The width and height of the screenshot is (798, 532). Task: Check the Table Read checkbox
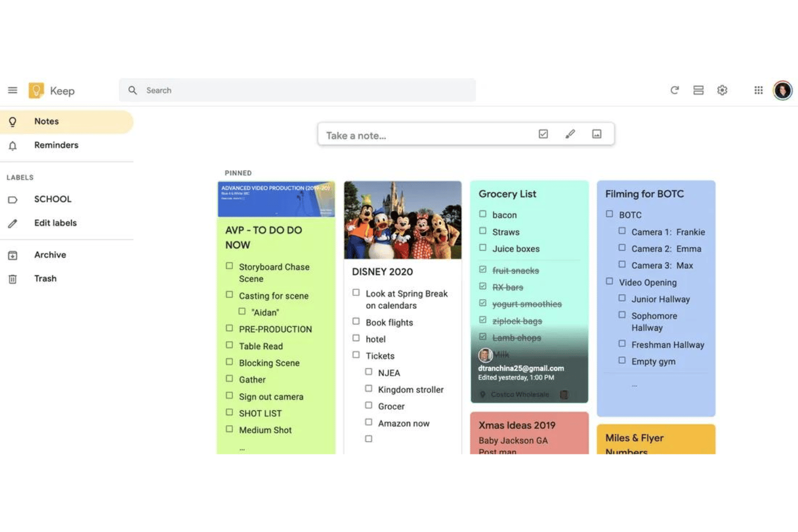(x=229, y=345)
